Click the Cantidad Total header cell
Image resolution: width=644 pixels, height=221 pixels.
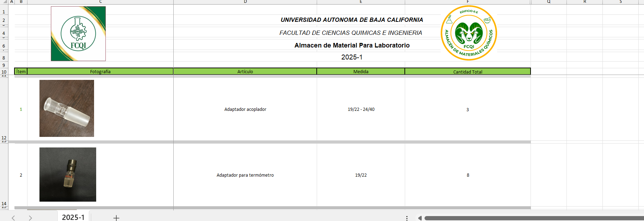click(x=467, y=72)
